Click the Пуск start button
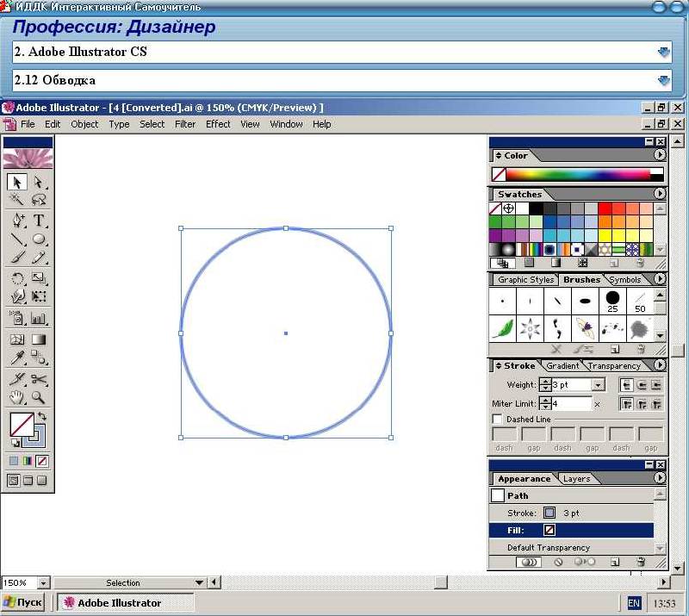This screenshot has height=616, width=689. click(x=23, y=602)
